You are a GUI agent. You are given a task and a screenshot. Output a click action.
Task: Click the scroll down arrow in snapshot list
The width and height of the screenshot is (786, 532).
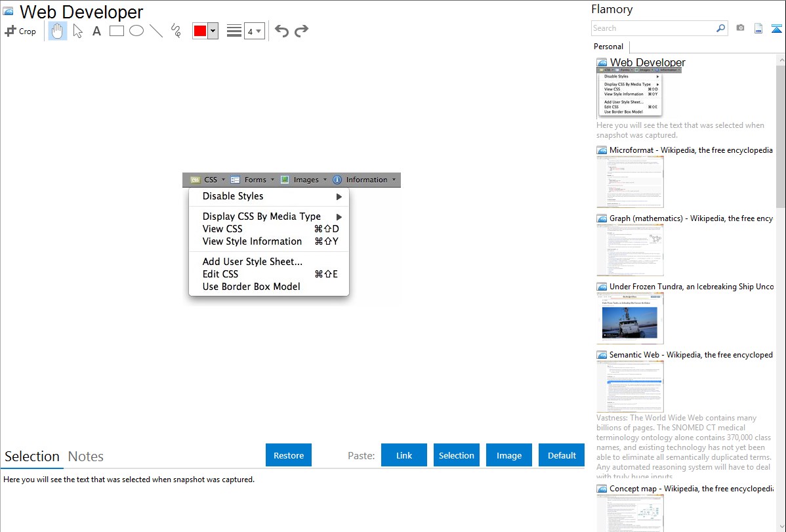(781, 527)
